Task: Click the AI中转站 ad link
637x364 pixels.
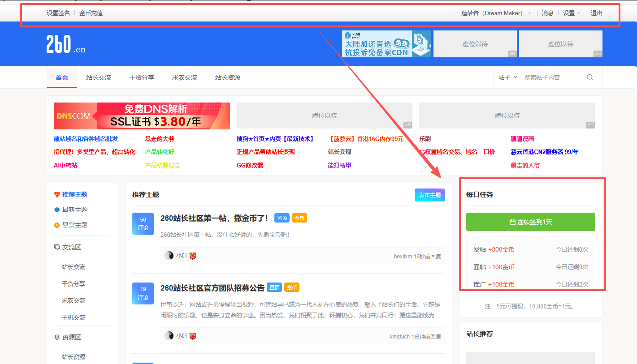Action: pos(65,165)
